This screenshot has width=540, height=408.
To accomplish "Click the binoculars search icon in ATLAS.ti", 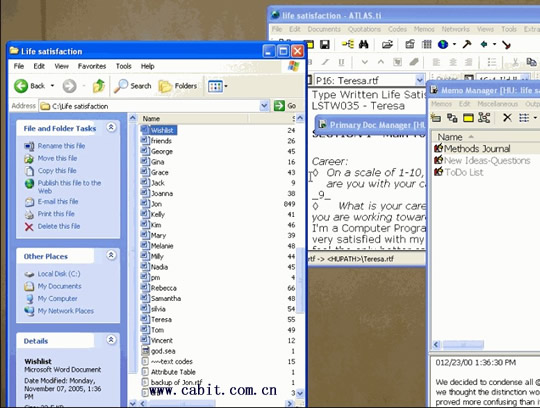I will pos(364,44).
